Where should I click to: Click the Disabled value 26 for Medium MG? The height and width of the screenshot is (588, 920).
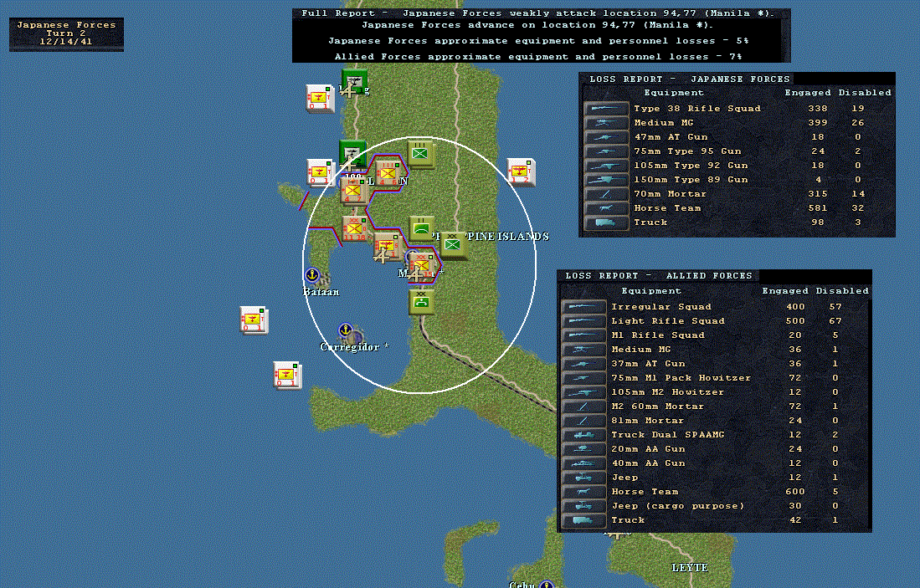[858, 122]
